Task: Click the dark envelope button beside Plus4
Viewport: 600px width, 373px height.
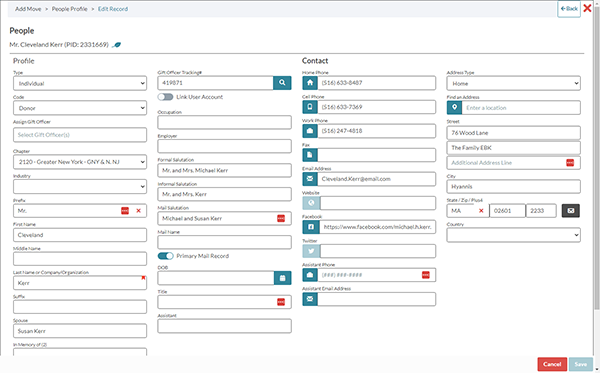Action: click(571, 211)
